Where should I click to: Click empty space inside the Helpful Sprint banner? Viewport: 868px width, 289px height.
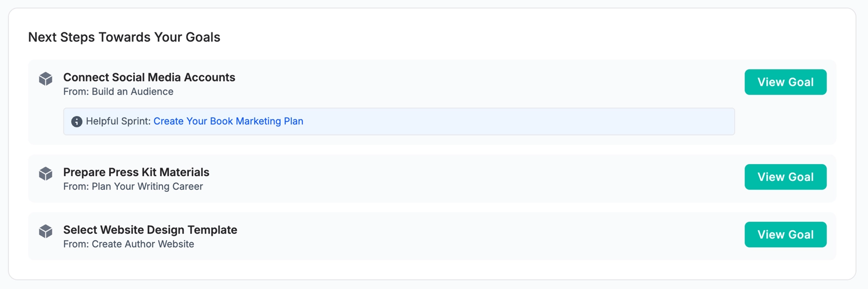point(506,122)
